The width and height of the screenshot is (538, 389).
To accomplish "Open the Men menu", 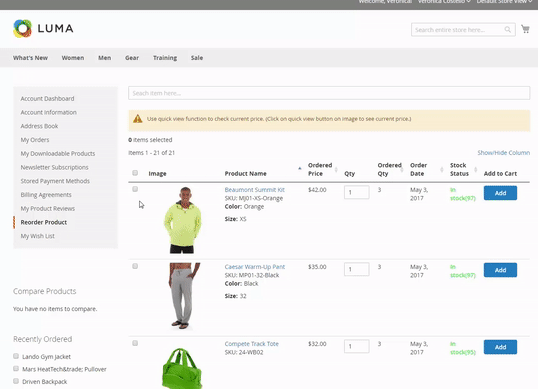I will click(104, 58).
